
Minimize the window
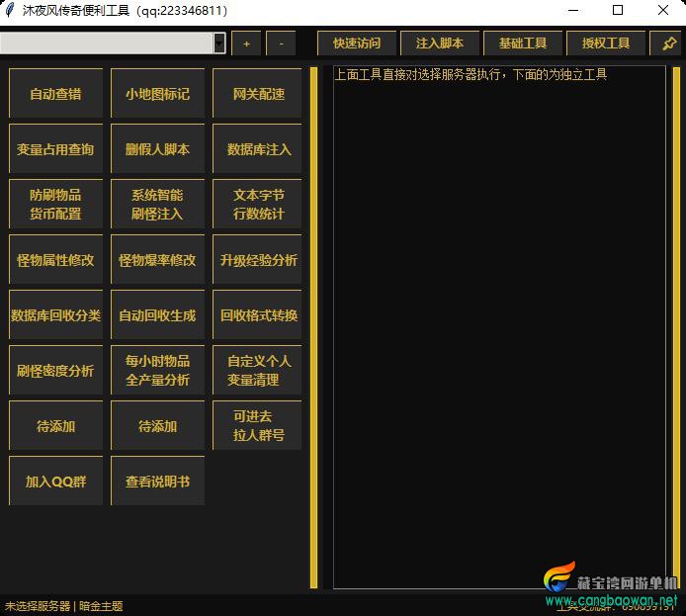click(x=573, y=10)
